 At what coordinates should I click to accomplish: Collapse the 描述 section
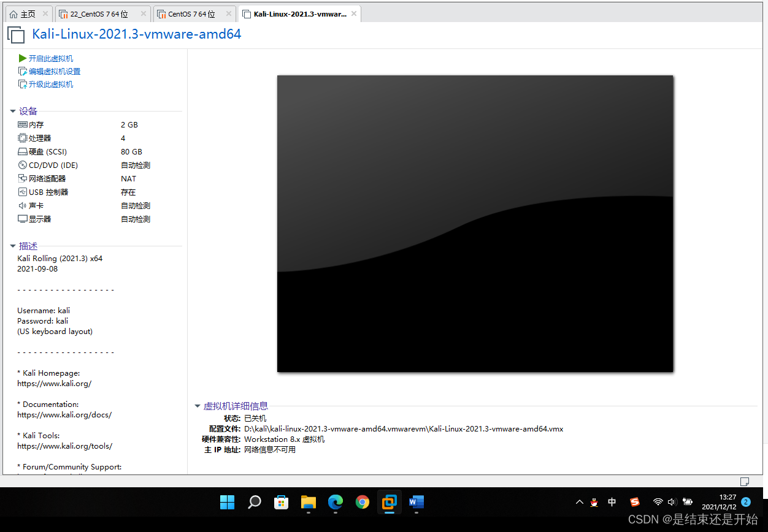click(x=13, y=246)
